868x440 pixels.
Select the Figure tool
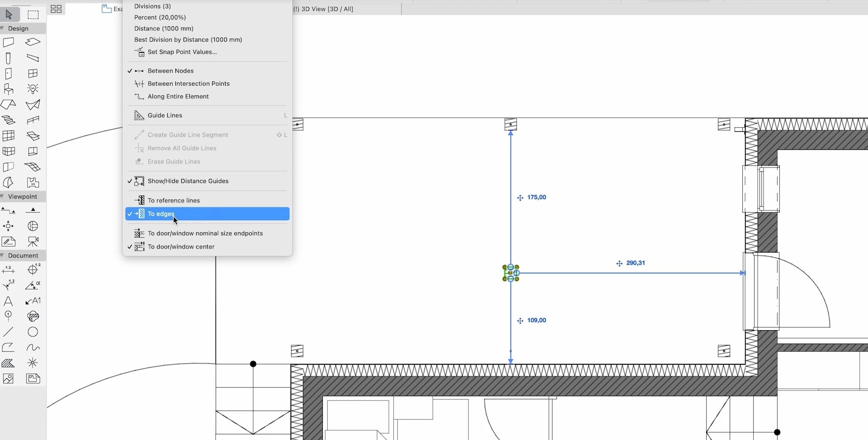9,378
